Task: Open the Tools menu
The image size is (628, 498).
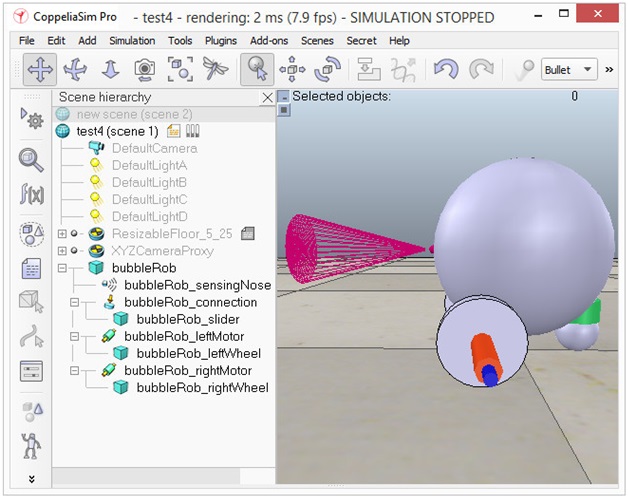Action: (180, 40)
